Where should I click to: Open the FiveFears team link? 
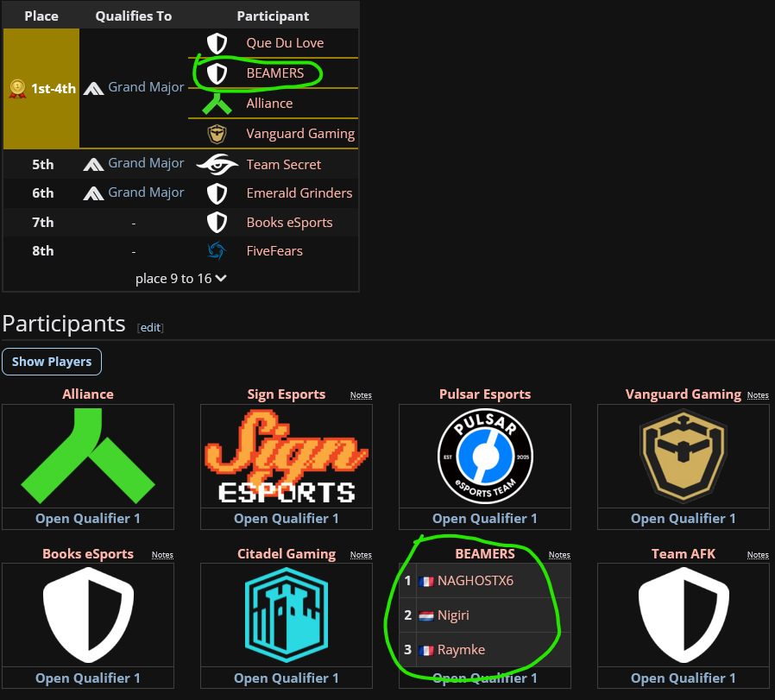coord(274,251)
